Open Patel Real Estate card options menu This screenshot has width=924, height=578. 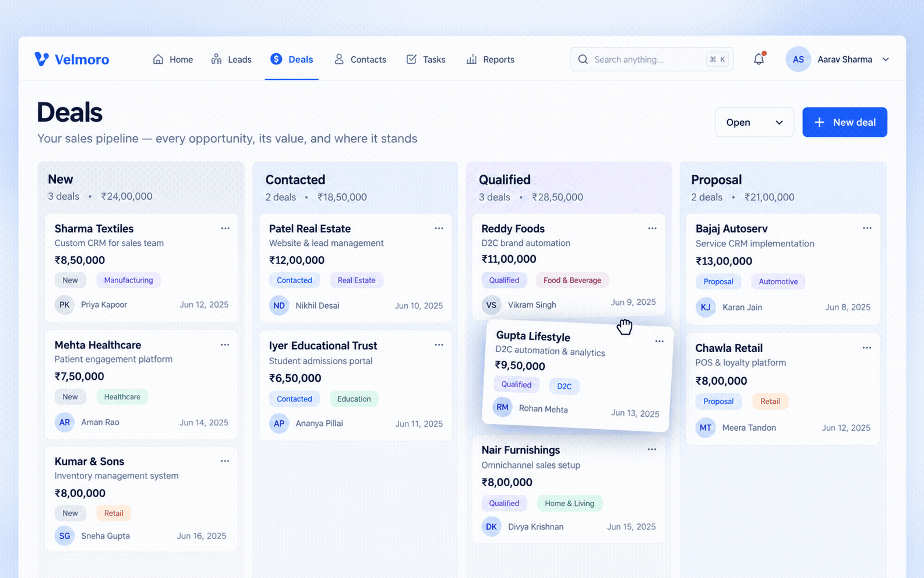439,228
